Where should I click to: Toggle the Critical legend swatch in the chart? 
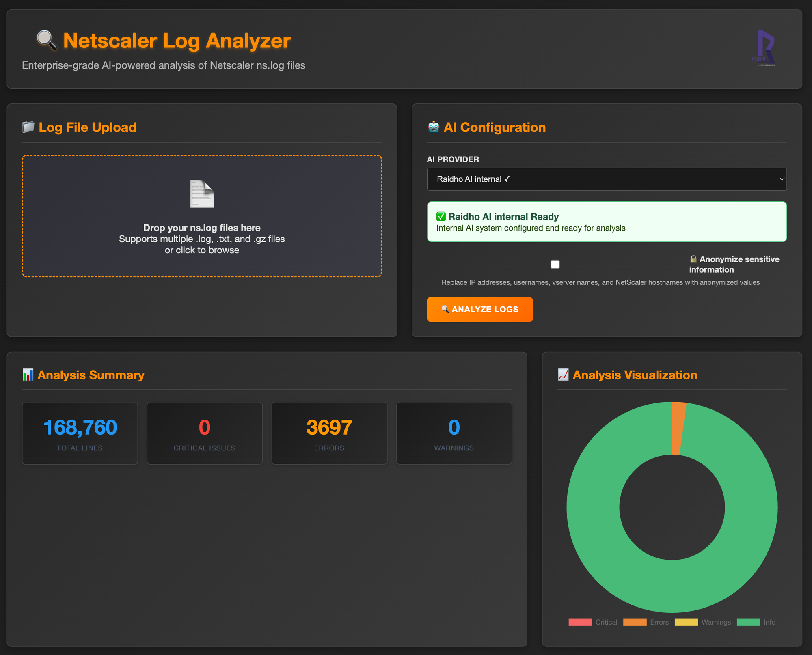[580, 622]
